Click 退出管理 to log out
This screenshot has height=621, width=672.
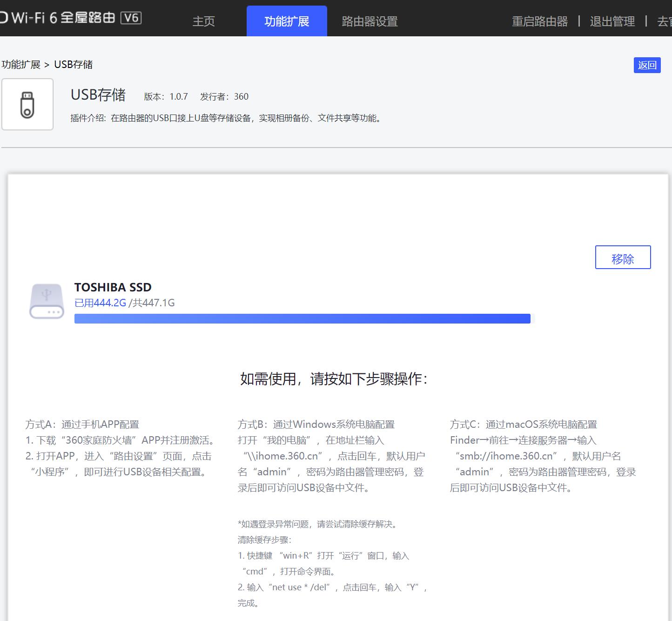click(612, 21)
